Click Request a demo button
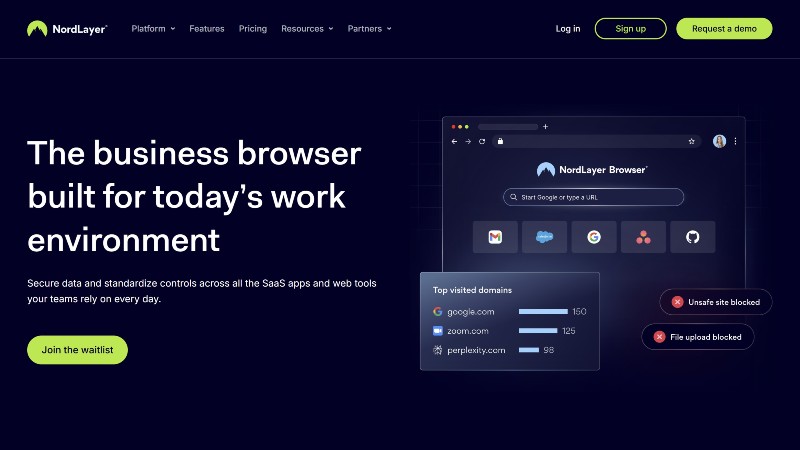The width and height of the screenshot is (800, 450). click(724, 29)
